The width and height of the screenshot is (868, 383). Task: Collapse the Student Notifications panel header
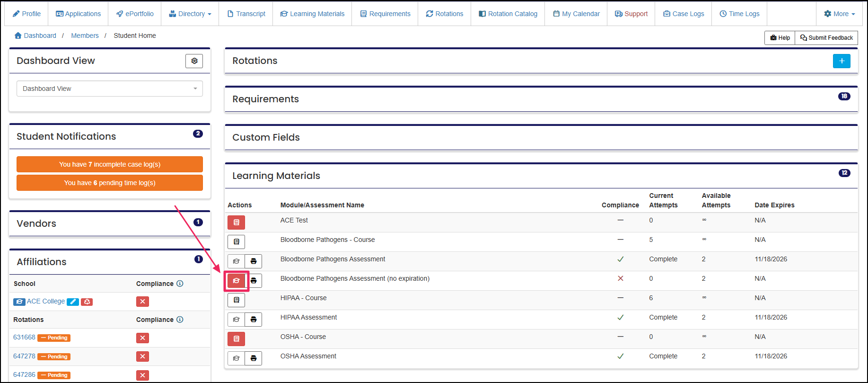point(110,137)
